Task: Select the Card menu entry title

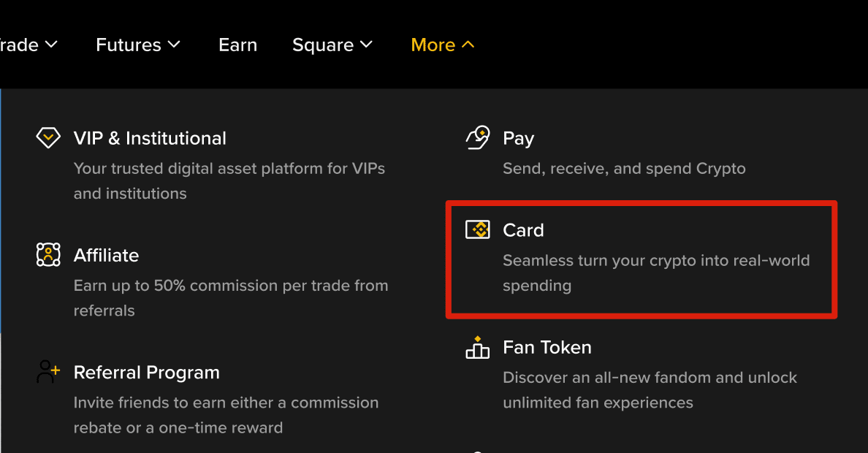Action: pyautogui.click(x=523, y=230)
